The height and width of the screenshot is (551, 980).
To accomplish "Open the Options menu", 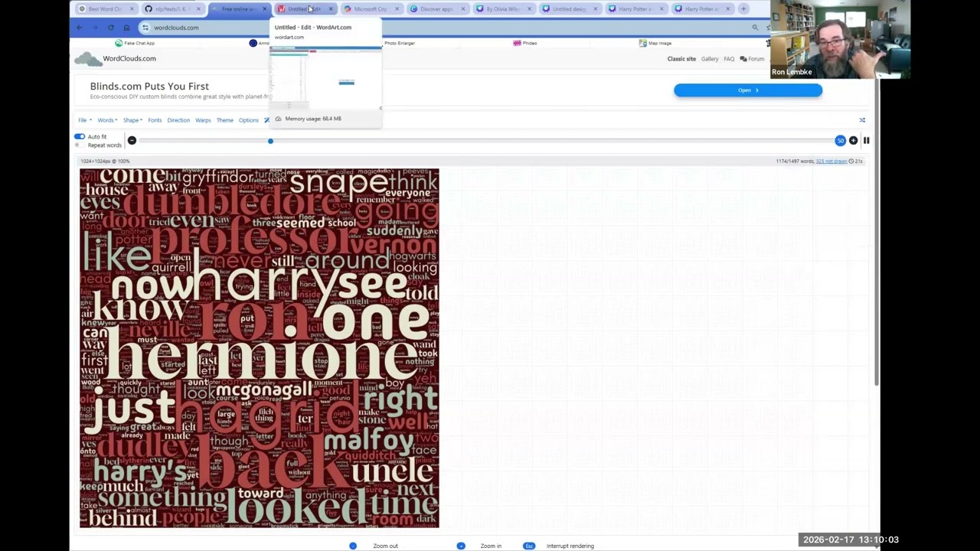I will (x=248, y=120).
